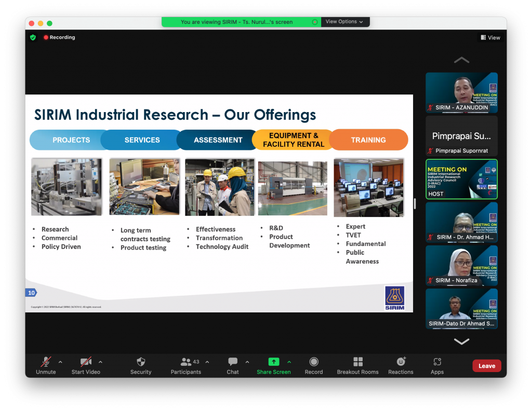Open video options arrow next to Start Video
532x411 pixels.
pos(100,362)
